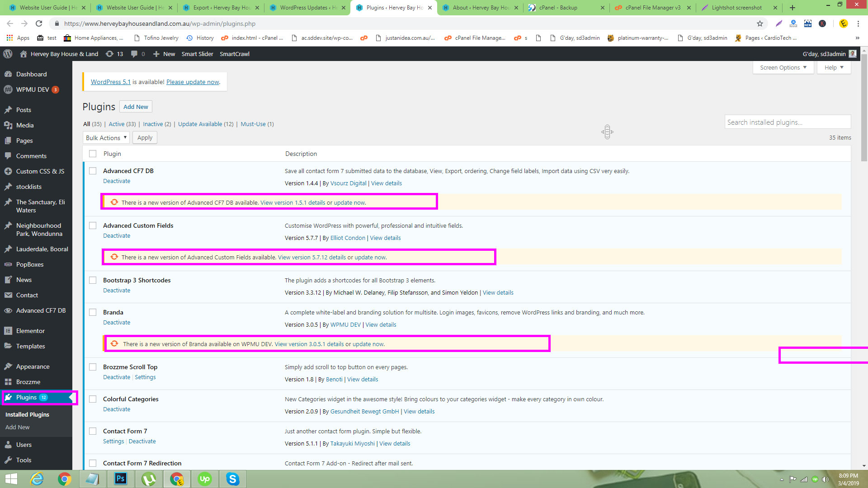
Task: Check the Advanced CF7 DB plugin checkbox
Action: (x=93, y=171)
